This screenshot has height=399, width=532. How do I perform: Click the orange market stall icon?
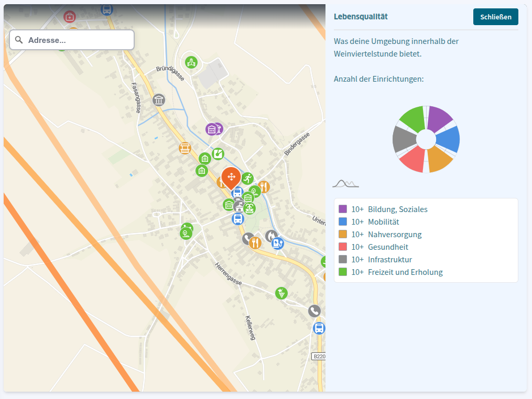point(185,148)
